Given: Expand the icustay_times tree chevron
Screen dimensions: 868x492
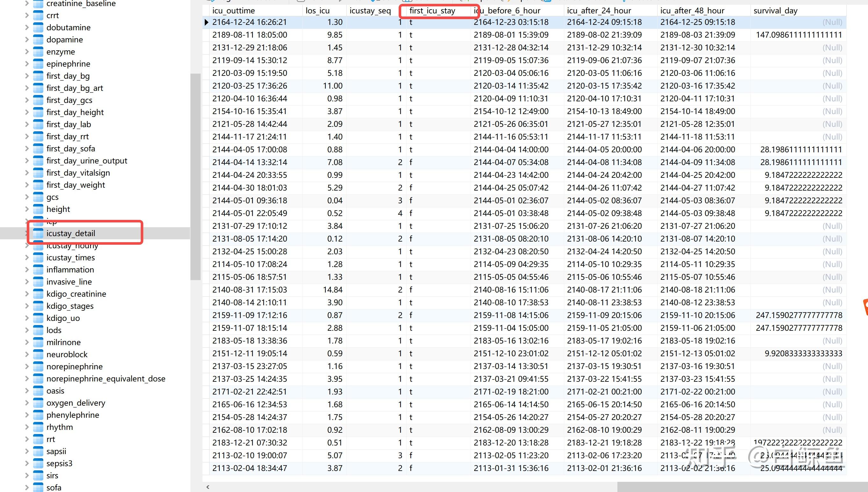Looking at the screenshot, I should (x=27, y=257).
